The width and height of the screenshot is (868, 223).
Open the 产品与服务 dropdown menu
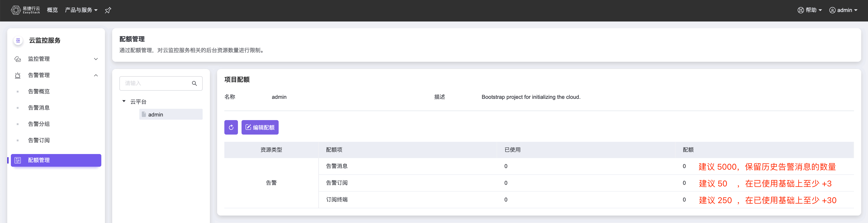coord(81,10)
